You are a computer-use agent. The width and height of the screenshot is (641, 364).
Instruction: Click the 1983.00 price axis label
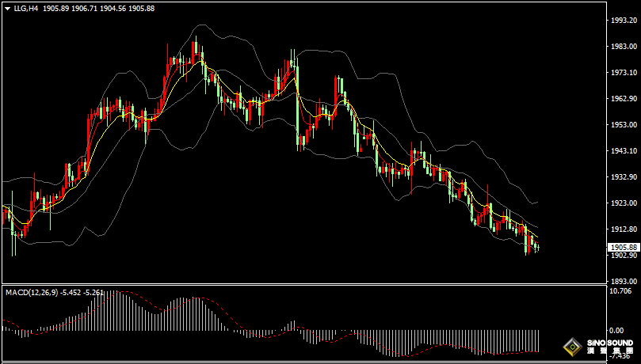(622, 47)
